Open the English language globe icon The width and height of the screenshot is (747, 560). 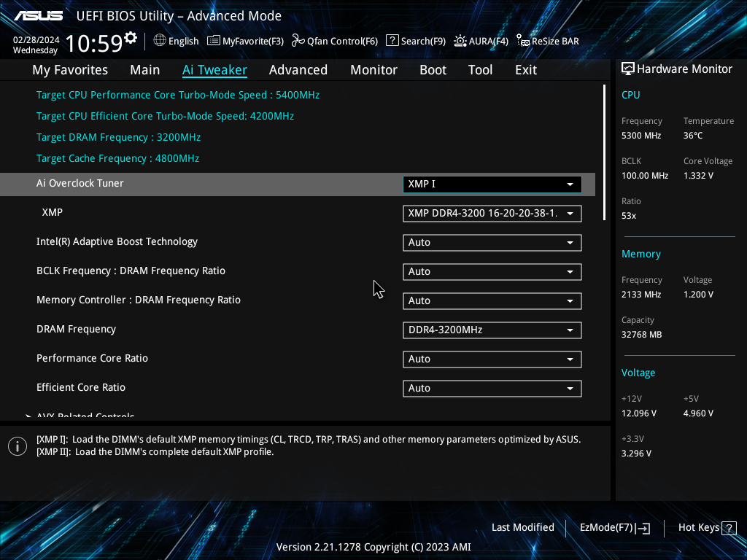160,41
